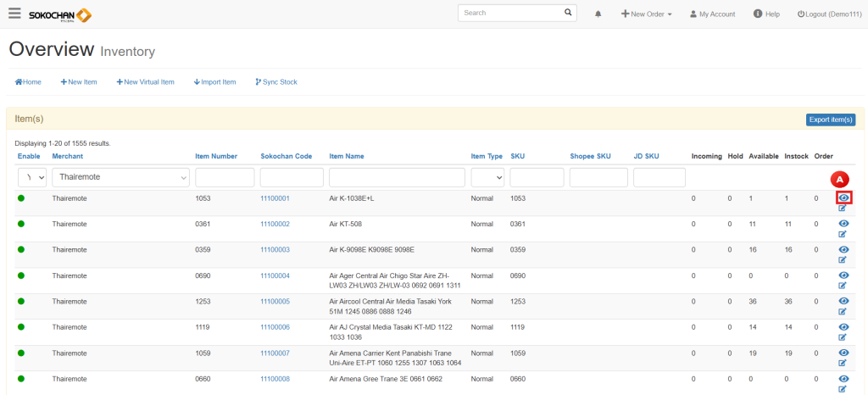
Task: Sort table by SKU column header
Action: [x=518, y=156]
